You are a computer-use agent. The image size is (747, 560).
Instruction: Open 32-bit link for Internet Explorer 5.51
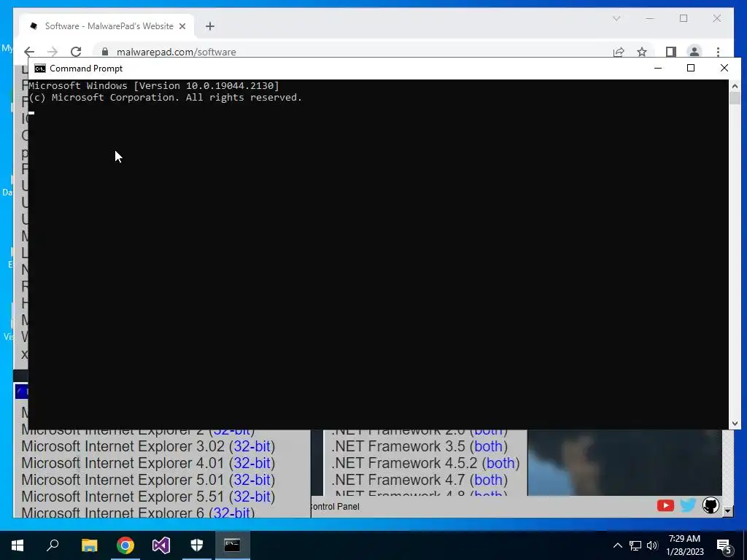(252, 496)
